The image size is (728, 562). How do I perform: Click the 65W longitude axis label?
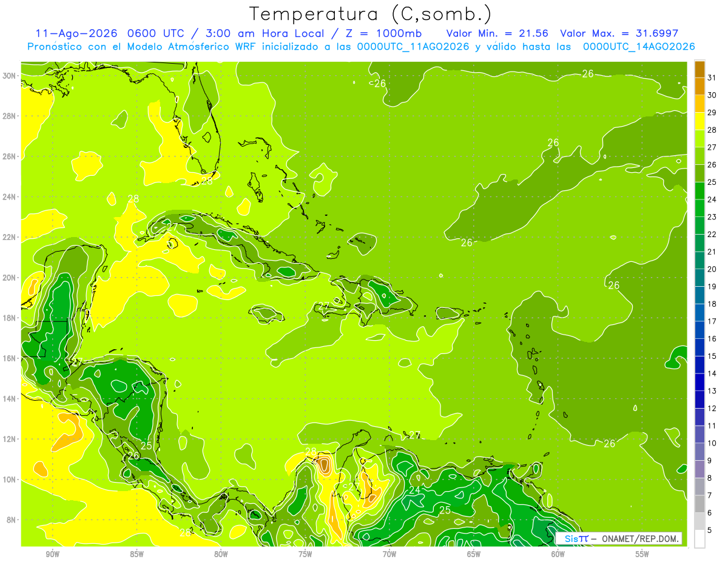[474, 554]
